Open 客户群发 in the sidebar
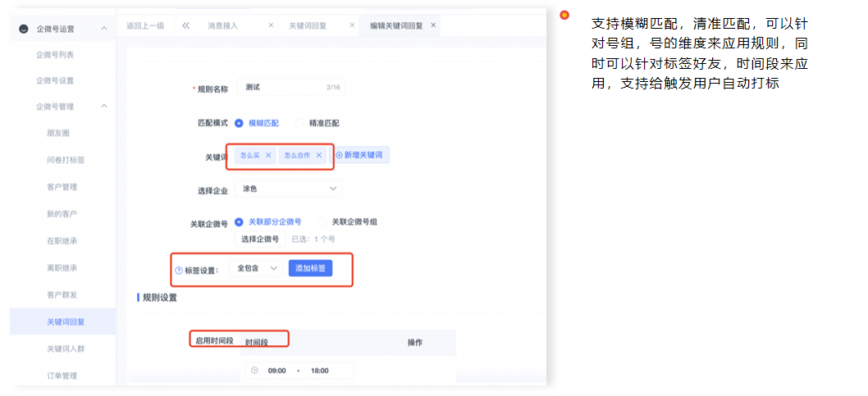This screenshot has width=868, height=396. [62, 294]
